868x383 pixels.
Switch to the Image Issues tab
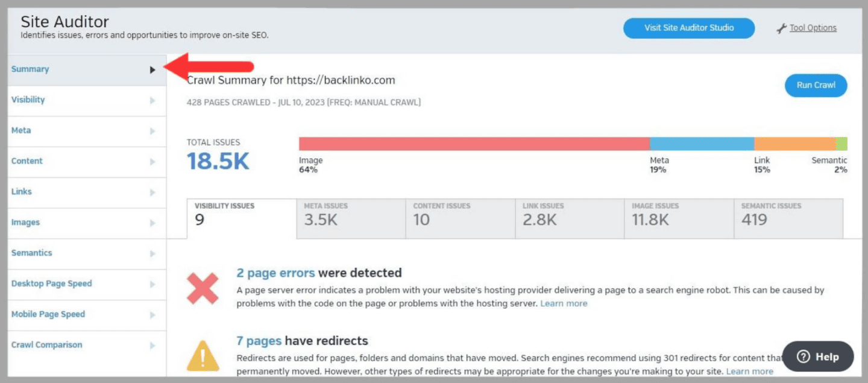[x=678, y=215]
